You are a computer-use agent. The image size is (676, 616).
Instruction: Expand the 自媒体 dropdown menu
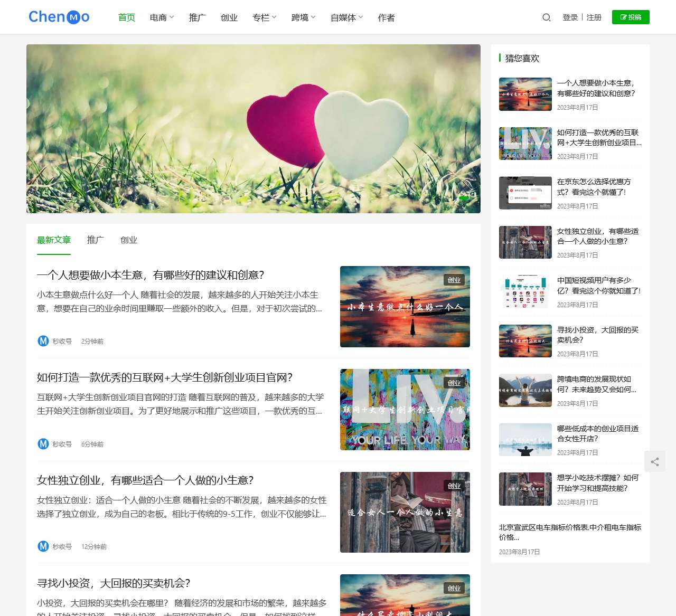pos(346,17)
